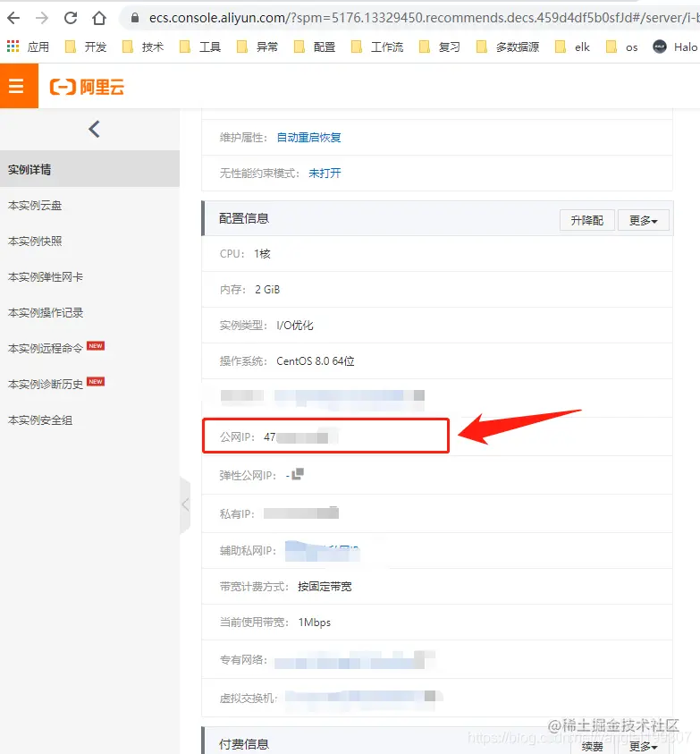Select 实例详情 in the sidebar

click(x=89, y=169)
